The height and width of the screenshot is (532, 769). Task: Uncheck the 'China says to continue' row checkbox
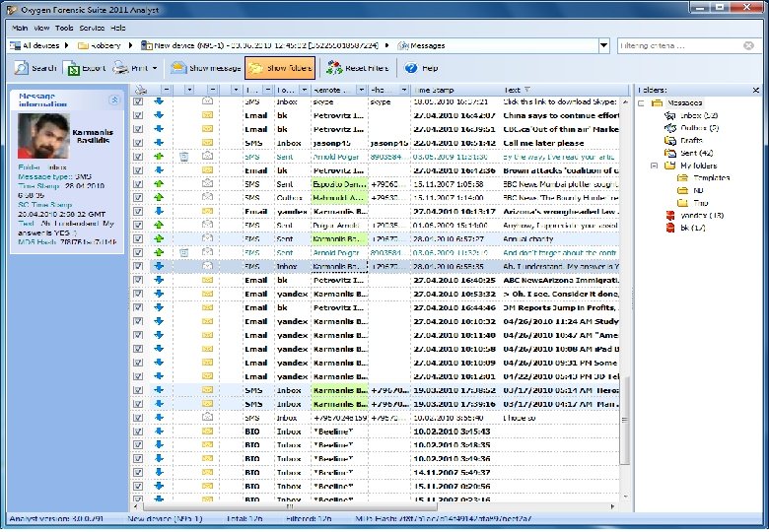[x=138, y=115]
